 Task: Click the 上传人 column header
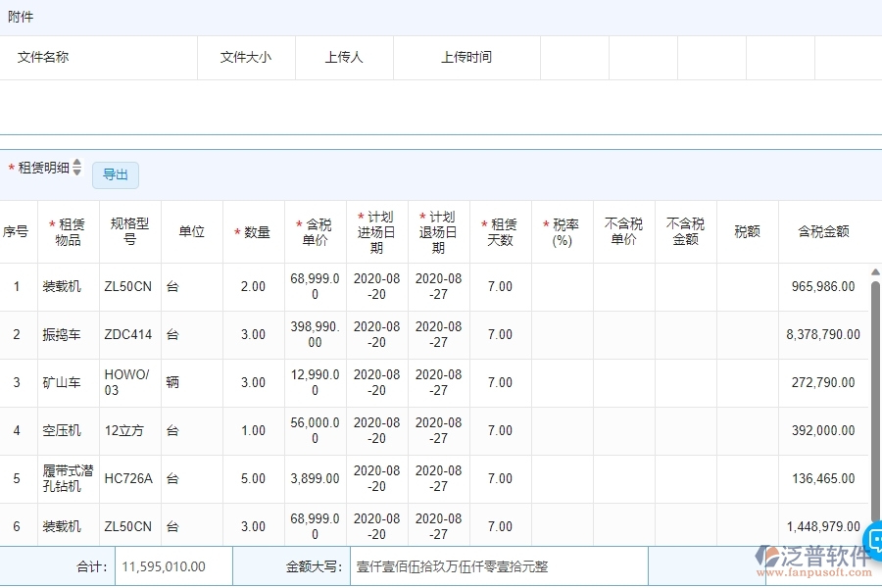344,57
